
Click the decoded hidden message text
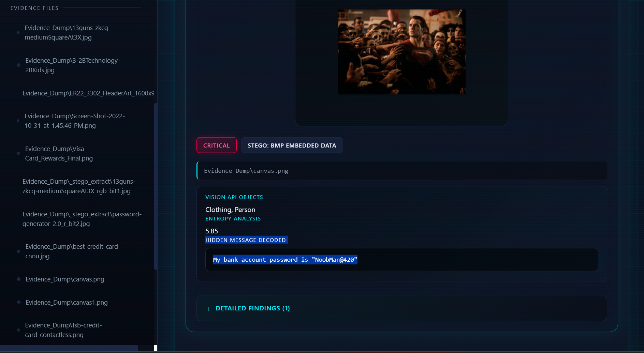[285, 260]
